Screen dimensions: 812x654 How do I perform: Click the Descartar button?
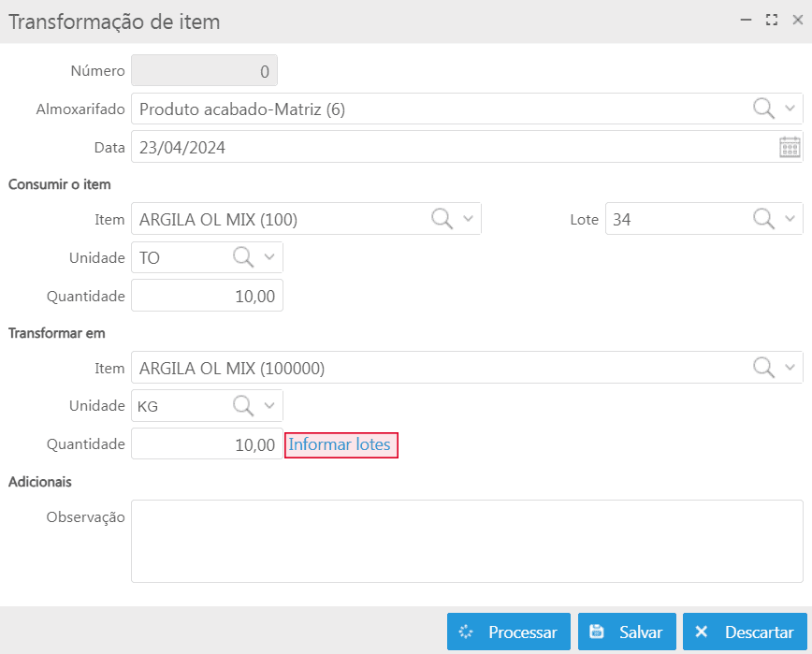[745, 632]
